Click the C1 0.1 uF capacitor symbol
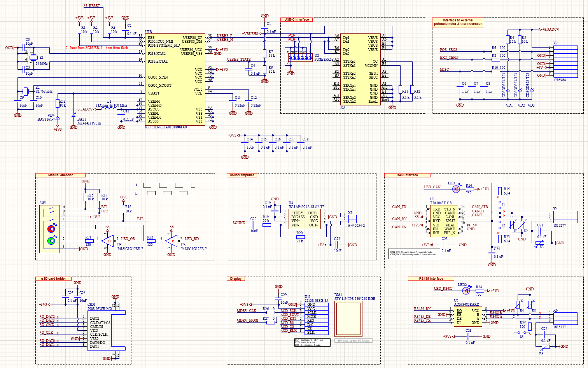Screen dimensions: 588x368 pos(264,28)
